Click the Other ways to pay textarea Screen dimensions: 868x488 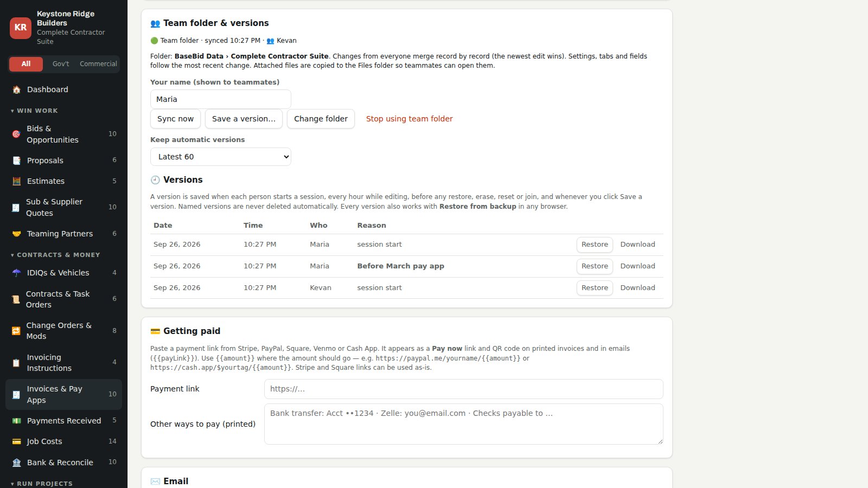tap(464, 424)
